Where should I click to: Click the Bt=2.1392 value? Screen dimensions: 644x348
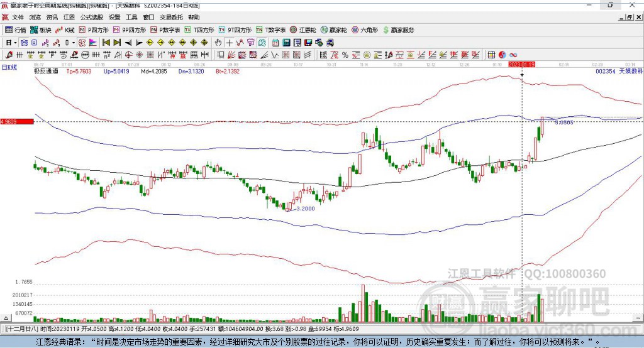pos(228,72)
